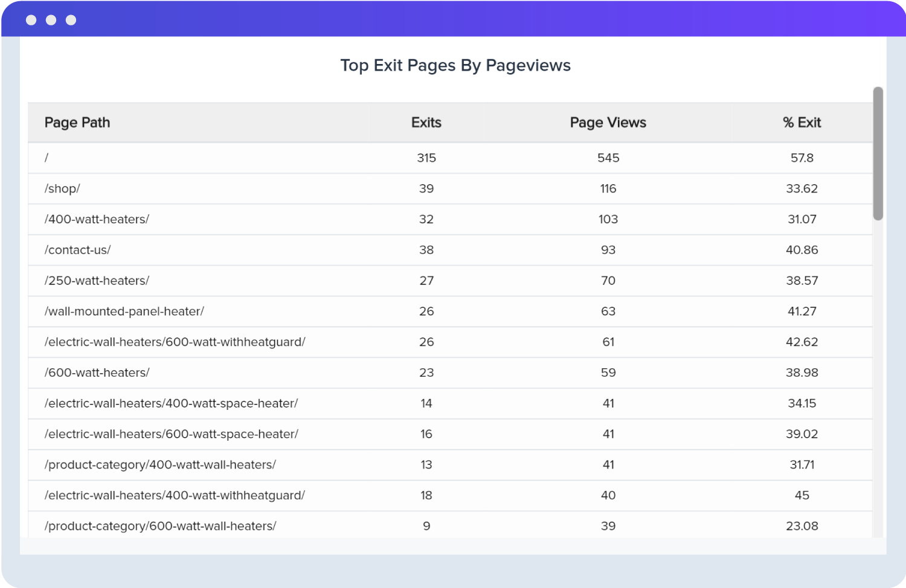Click the % Exit value 33.62
906x588 pixels.
802,188
